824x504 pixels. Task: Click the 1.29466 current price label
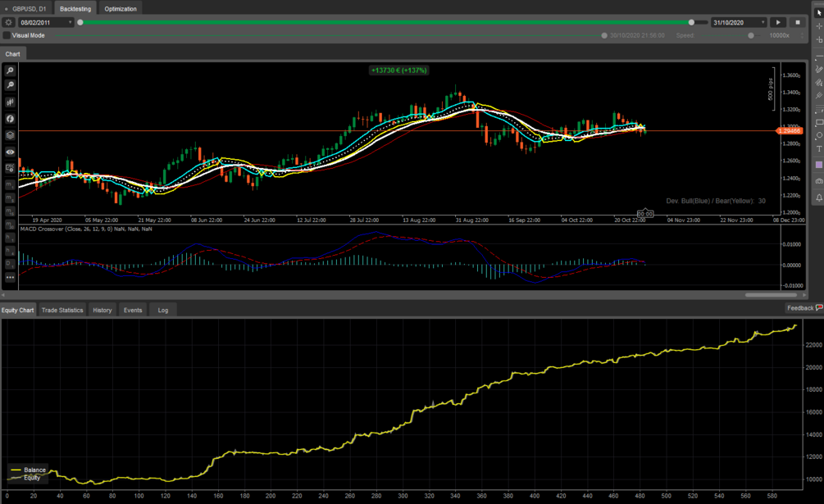(x=790, y=131)
